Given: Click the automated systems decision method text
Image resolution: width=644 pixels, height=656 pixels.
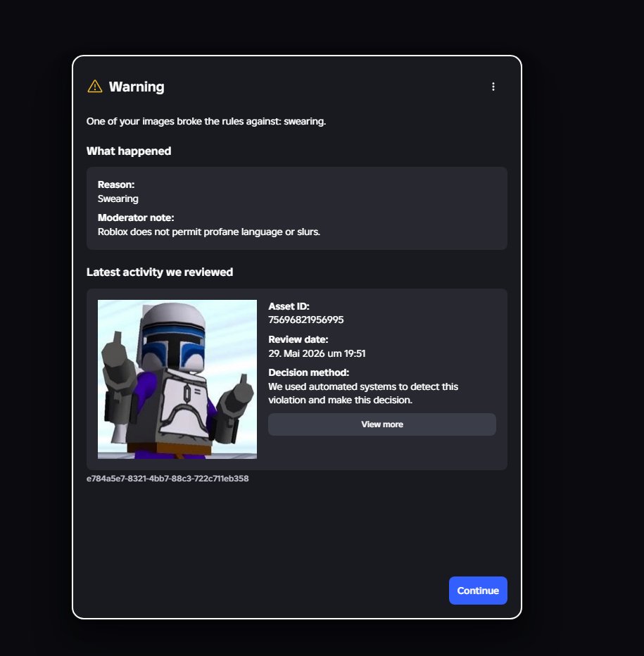Looking at the screenshot, I should pos(363,393).
